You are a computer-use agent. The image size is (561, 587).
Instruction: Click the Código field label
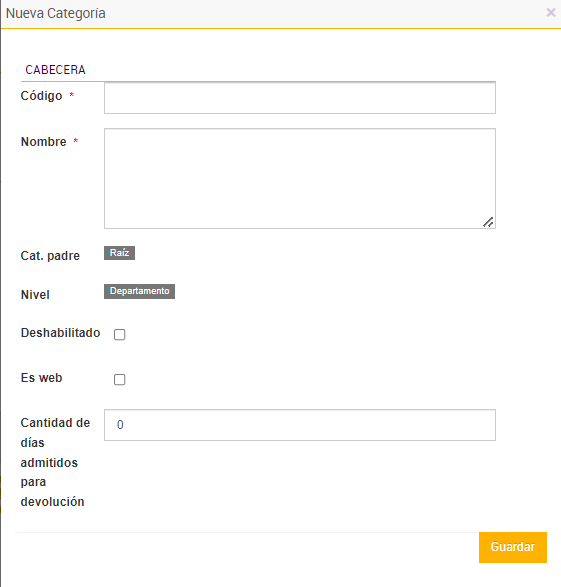coord(42,96)
